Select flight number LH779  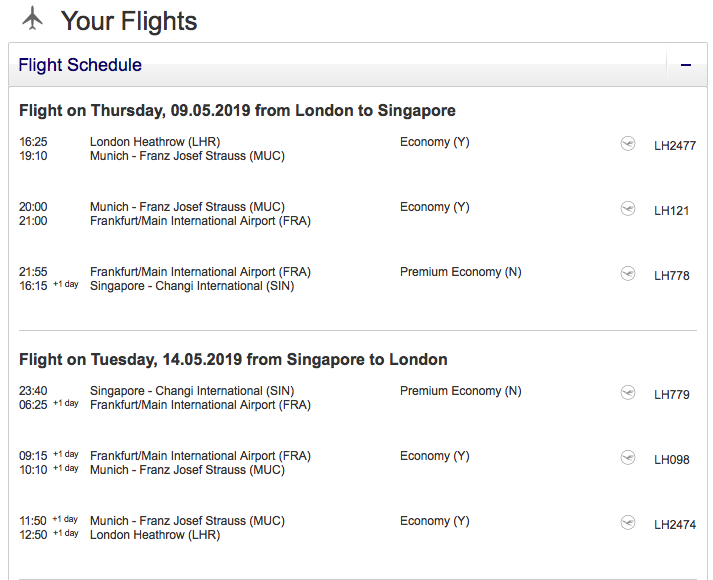(671, 395)
